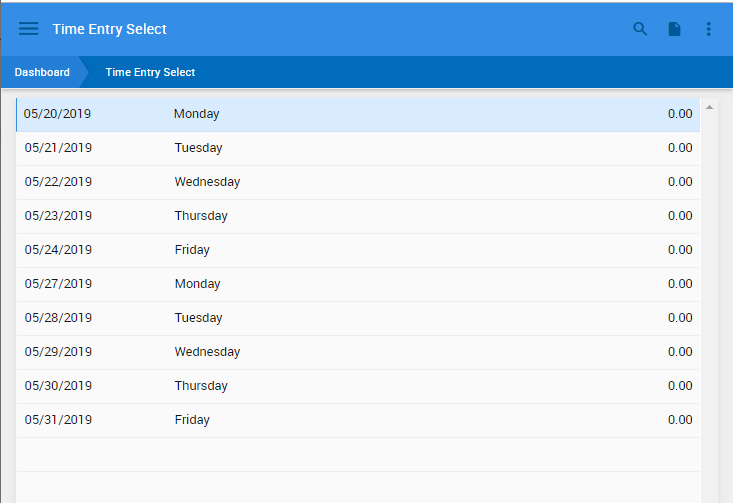Image resolution: width=733 pixels, height=503 pixels.
Task: Click the scrollbar up arrow
Action: point(709,108)
